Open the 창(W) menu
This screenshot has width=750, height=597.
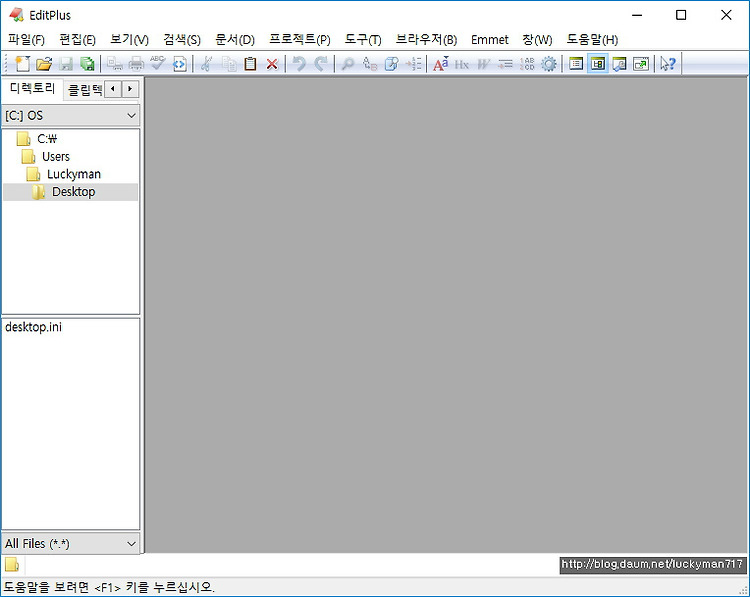click(537, 40)
